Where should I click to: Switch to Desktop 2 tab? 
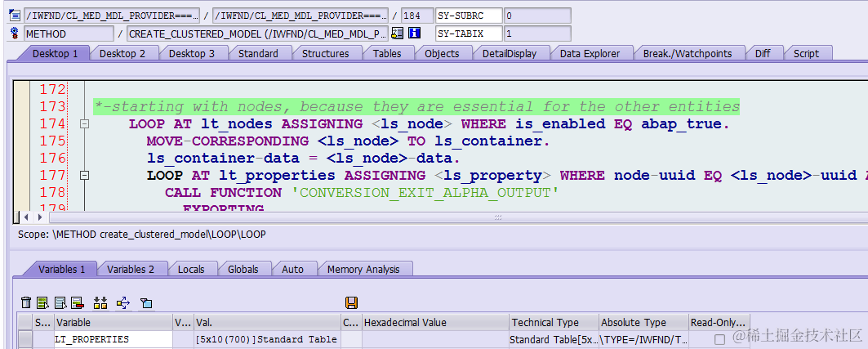[122, 54]
